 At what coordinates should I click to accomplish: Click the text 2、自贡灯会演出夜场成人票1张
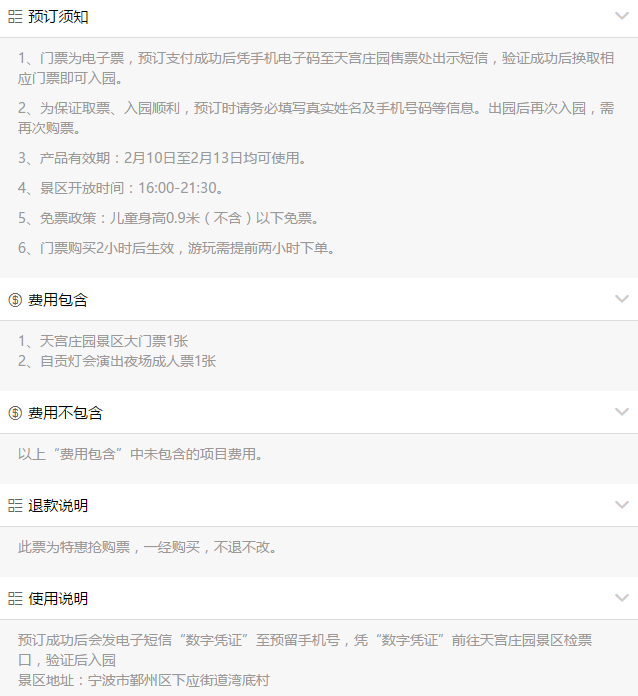[117, 361]
